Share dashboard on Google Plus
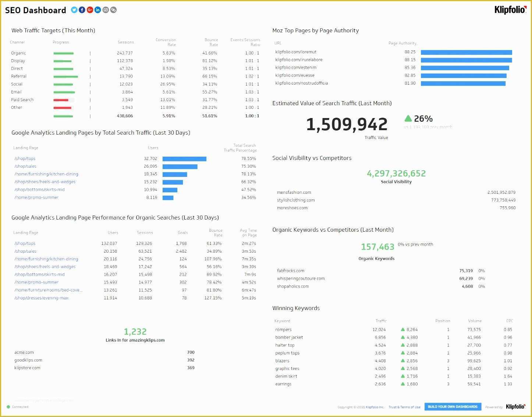 point(90,10)
